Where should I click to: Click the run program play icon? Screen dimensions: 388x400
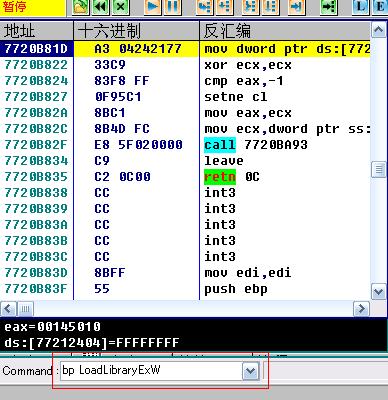153,7
